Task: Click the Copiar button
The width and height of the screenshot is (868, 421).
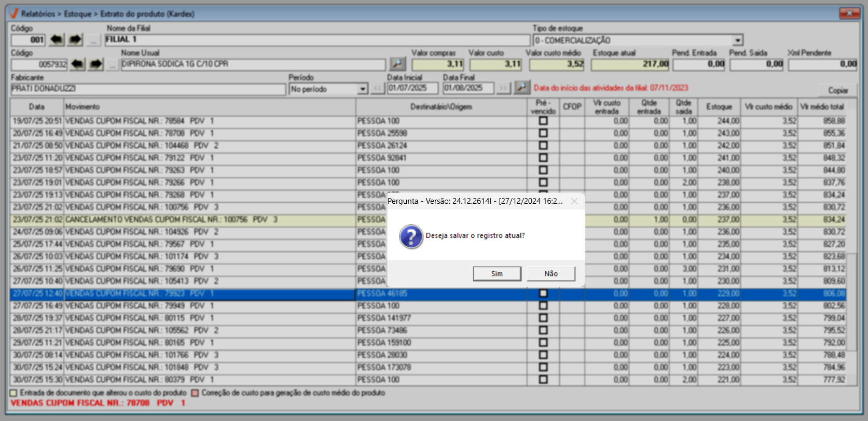Action: click(838, 90)
